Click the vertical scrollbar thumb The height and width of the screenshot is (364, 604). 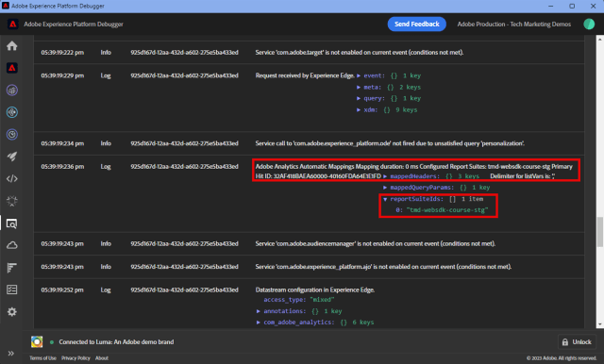pyautogui.click(x=600, y=232)
